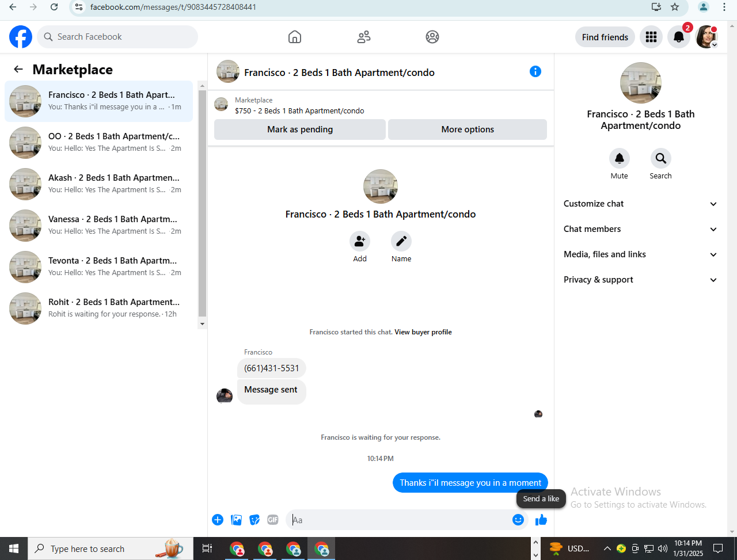Expand the Customize chat section
Viewport: 737px width, 560px height.
(640, 204)
